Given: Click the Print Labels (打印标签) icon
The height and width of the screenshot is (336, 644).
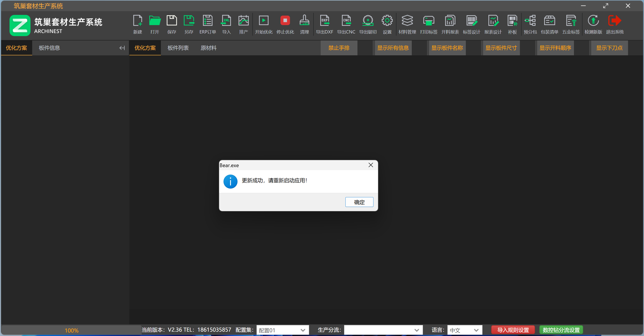Looking at the screenshot, I should point(429,21).
